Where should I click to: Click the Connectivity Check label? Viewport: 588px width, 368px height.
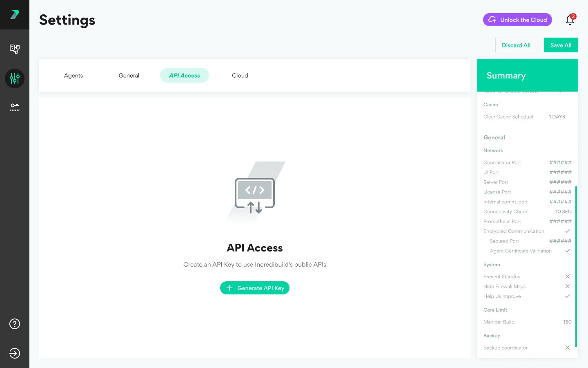pyautogui.click(x=506, y=211)
